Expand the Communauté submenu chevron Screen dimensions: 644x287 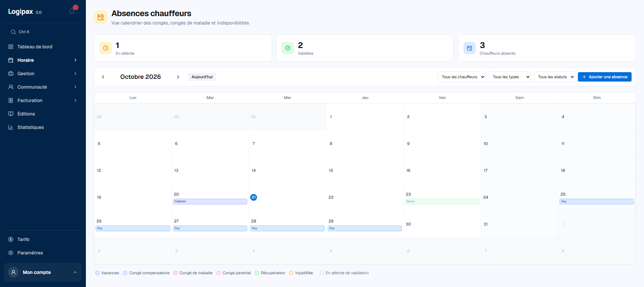coord(75,87)
